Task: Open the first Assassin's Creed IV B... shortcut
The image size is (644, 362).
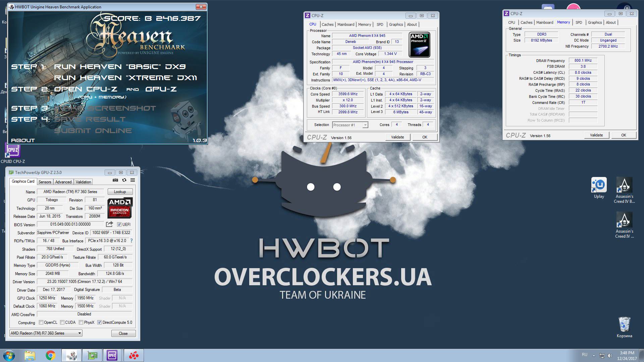Action: click(624, 190)
